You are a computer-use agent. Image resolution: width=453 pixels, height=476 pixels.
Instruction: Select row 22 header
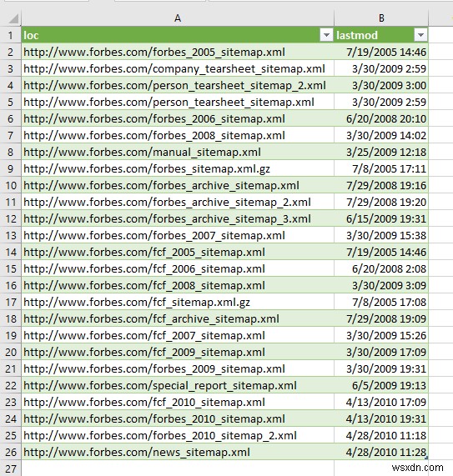click(x=11, y=385)
